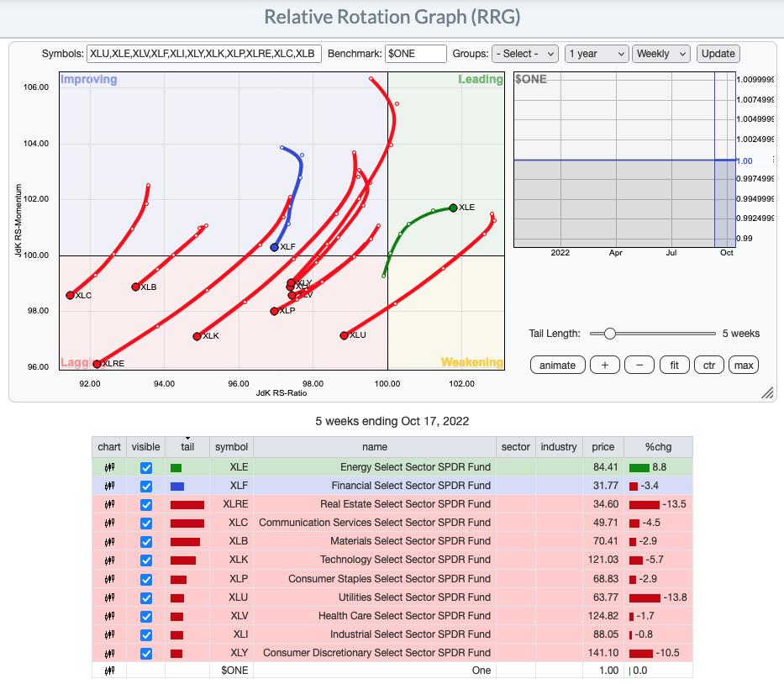Disable visibility of XLU

146,597
